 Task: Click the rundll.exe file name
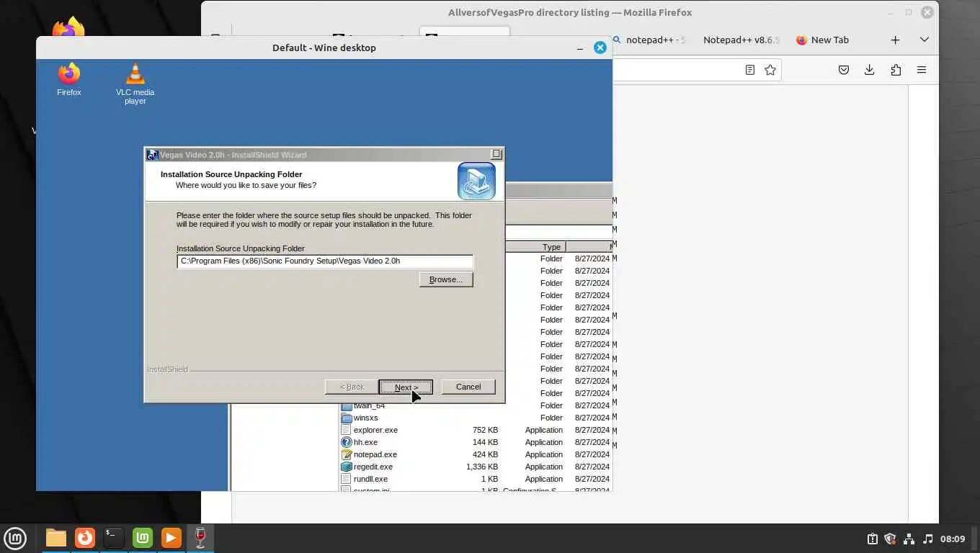[x=370, y=479]
